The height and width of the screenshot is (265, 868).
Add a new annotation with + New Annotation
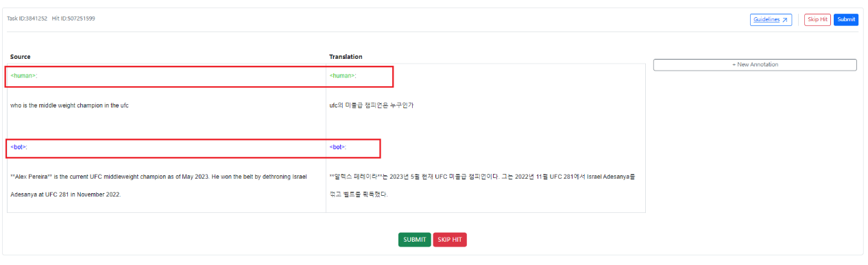click(755, 64)
